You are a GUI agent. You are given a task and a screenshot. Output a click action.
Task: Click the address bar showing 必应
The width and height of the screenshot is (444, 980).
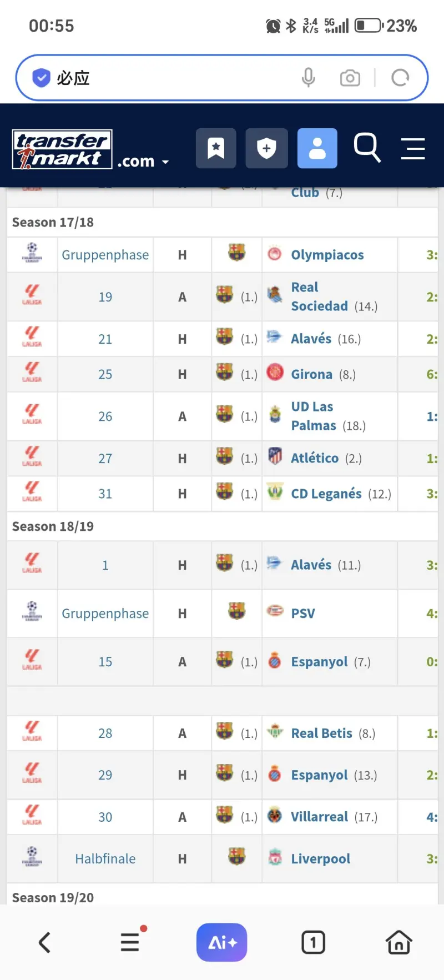167,78
